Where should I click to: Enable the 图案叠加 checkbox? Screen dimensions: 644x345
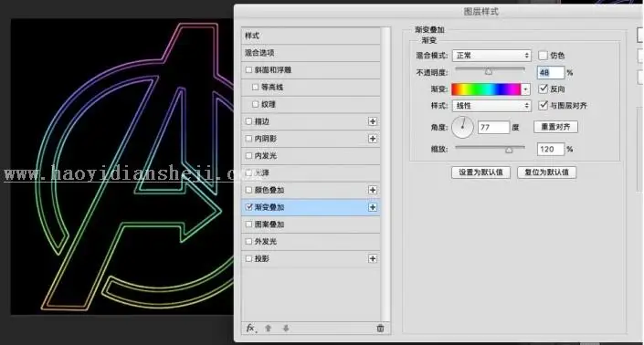click(x=248, y=225)
